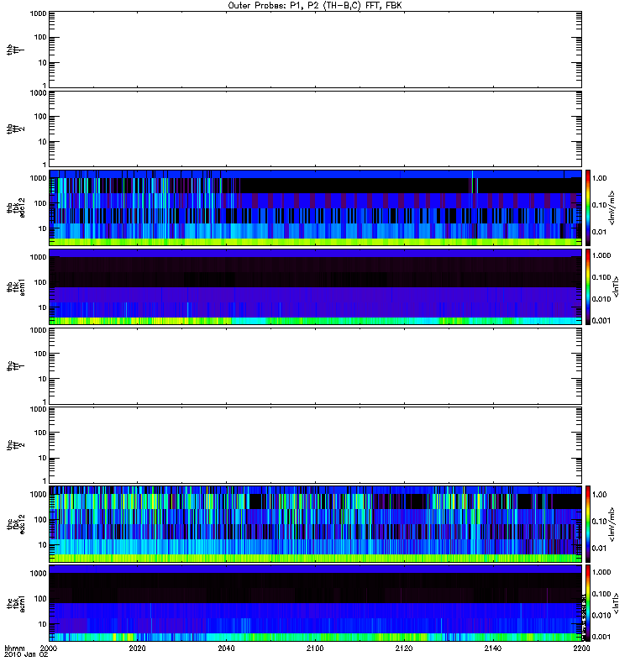Select the empty thc fff 1 plot panel
This screenshot has width=630, height=672.
pos(316,366)
